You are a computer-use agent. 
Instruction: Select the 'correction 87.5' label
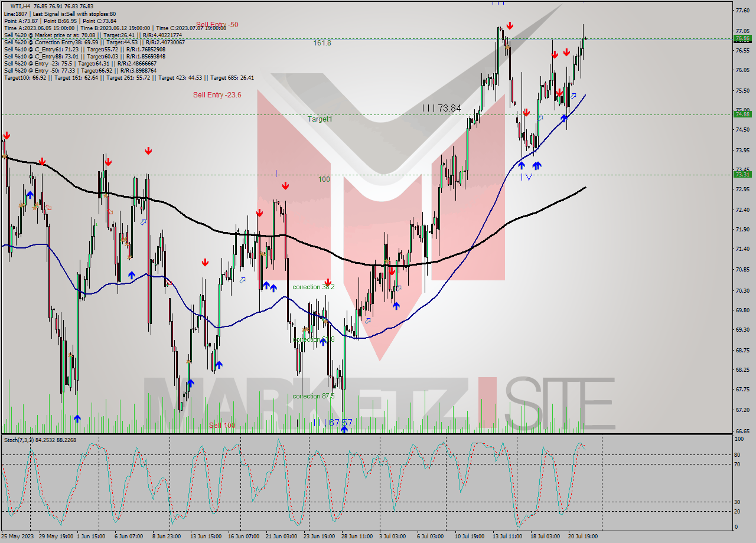(314, 396)
